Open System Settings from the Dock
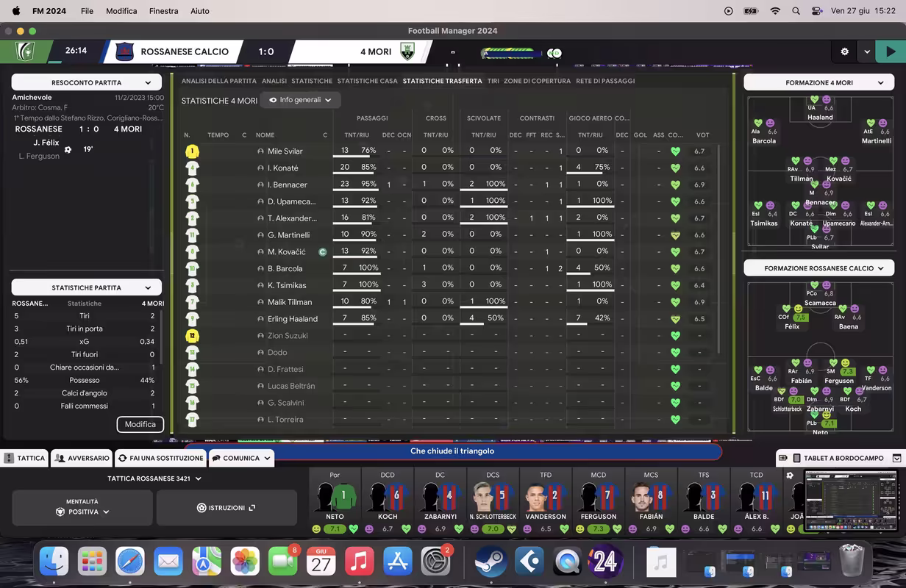This screenshot has height=588, width=906. tap(435, 562)
